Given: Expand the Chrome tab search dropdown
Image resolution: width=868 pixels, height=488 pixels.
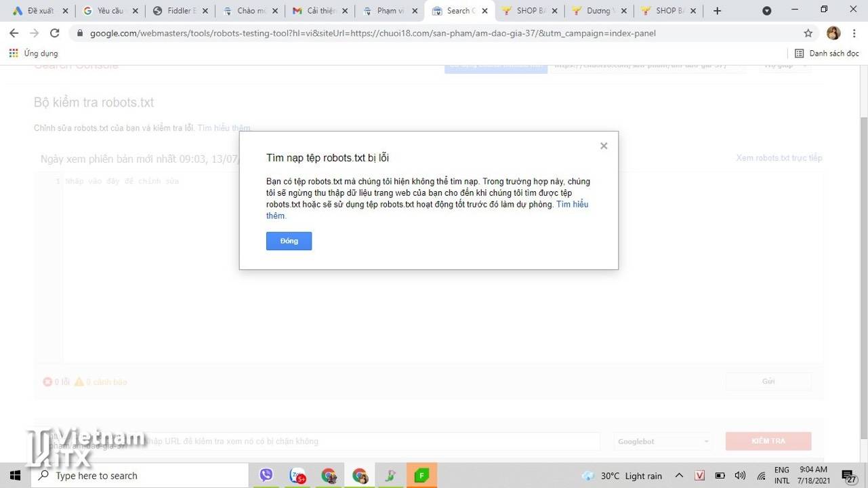Looking at the screenshot, I should point(767,11).
